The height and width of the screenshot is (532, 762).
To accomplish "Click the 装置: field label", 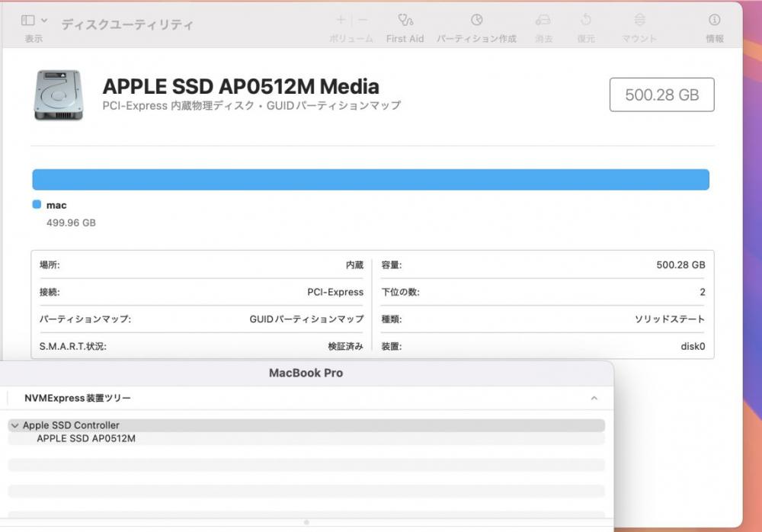I will [392, 346].
